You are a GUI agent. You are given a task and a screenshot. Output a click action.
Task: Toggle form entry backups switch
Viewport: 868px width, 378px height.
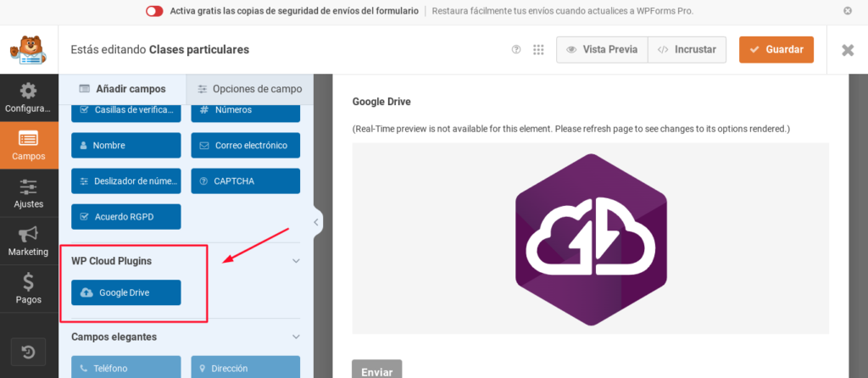[154, 11]
